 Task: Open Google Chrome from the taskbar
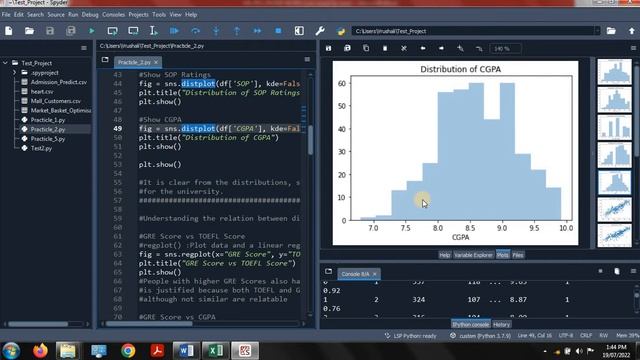pyautogui.click(x=128, y=351)
